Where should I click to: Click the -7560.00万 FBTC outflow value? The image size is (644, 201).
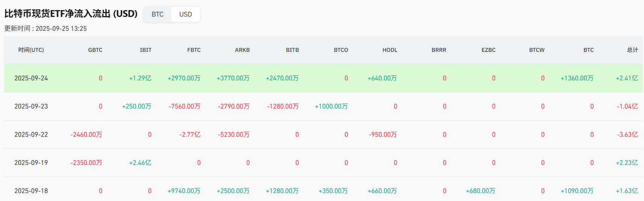click(x=184, y=106)
